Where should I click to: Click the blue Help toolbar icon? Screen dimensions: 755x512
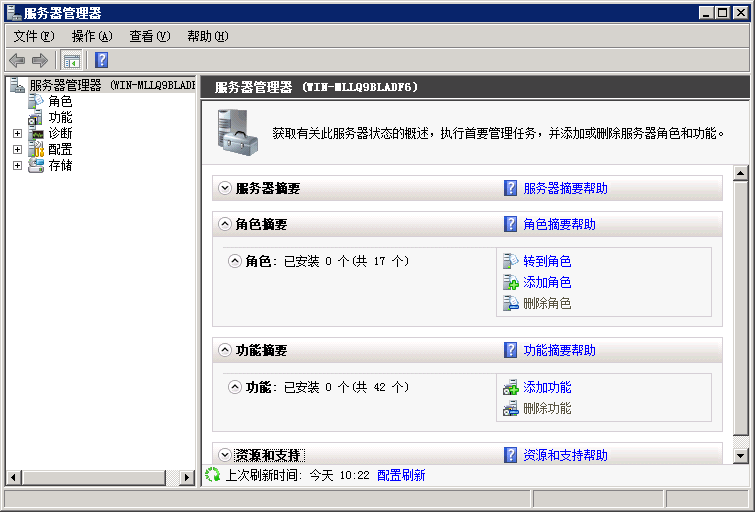[102, 60]
